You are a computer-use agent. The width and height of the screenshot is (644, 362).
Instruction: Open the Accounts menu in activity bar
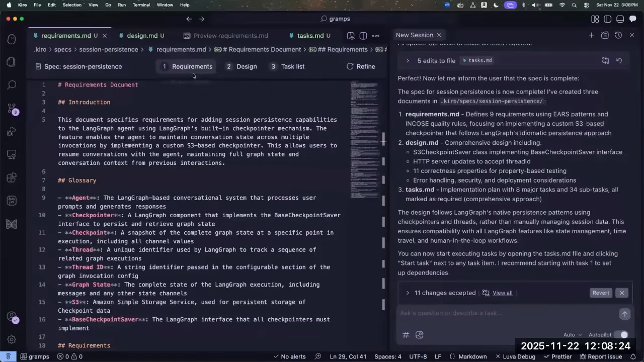point(12,317)
